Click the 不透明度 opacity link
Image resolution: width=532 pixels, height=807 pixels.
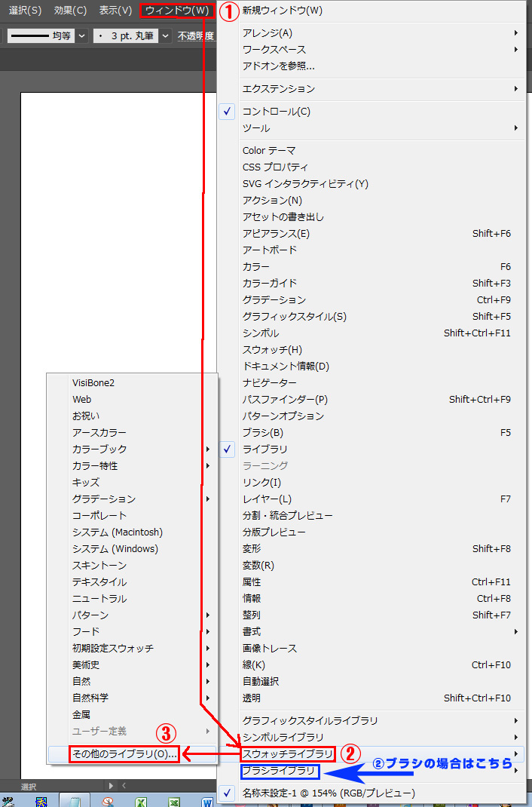pos(195,35)
